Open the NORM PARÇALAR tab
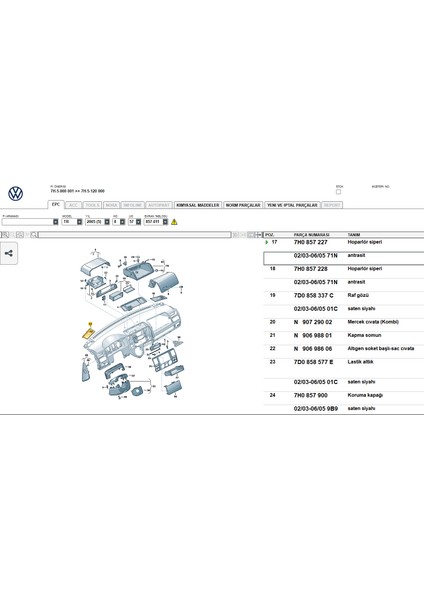Screen dimensions: 424x600 (243, 205)
